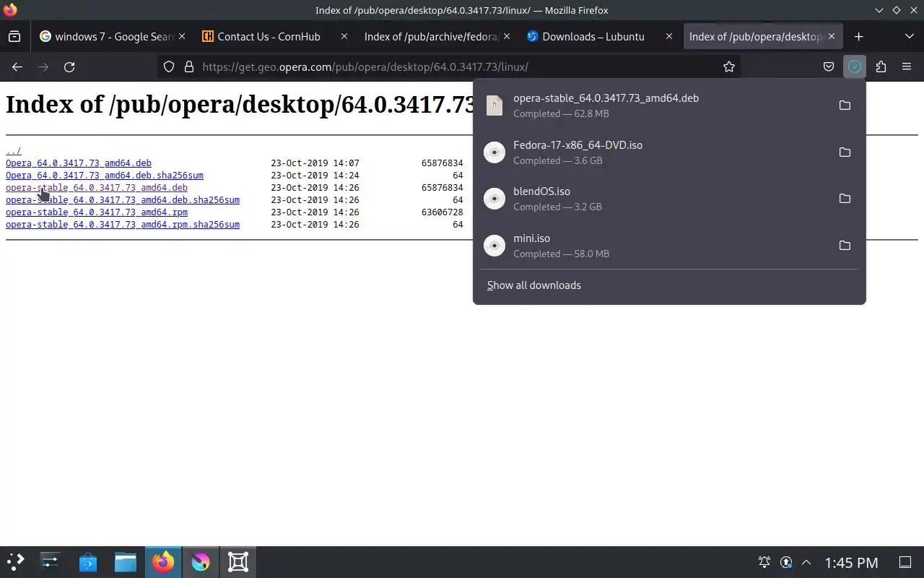Open Discover software store in taskbar

88,561
